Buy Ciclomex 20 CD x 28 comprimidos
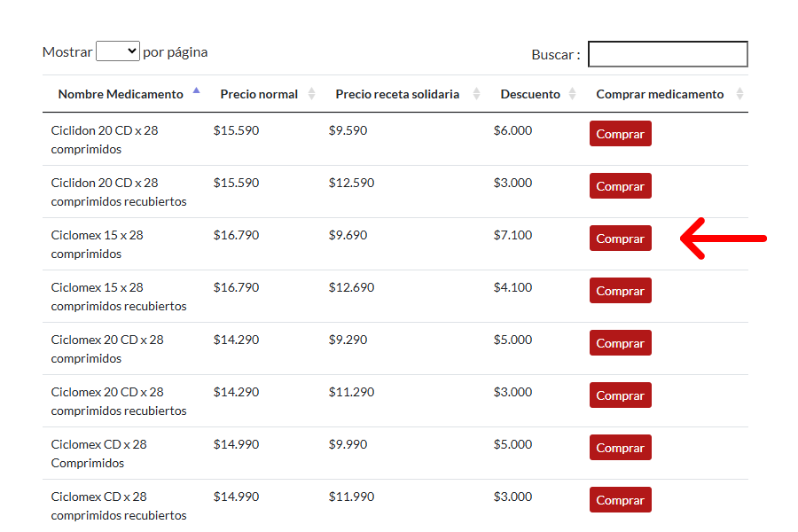Image resolution: width=798 pixels, height=532 pixels. click(x=621, y=342)
